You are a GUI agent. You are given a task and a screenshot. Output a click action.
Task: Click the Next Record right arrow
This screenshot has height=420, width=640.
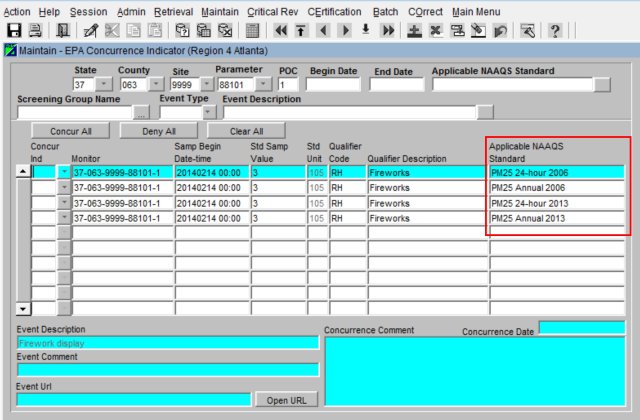click(x=345, y=31)
